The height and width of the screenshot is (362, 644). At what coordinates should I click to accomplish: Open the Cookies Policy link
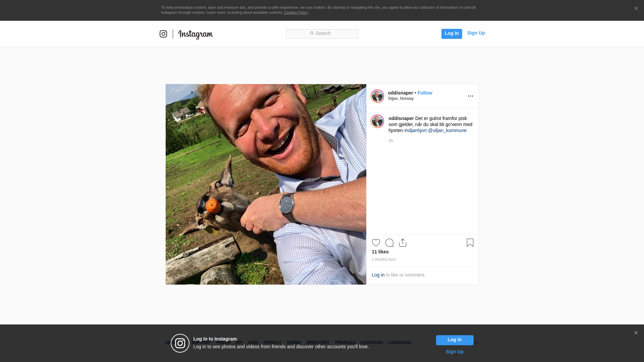pyautogui.click(x=296, y=12)
